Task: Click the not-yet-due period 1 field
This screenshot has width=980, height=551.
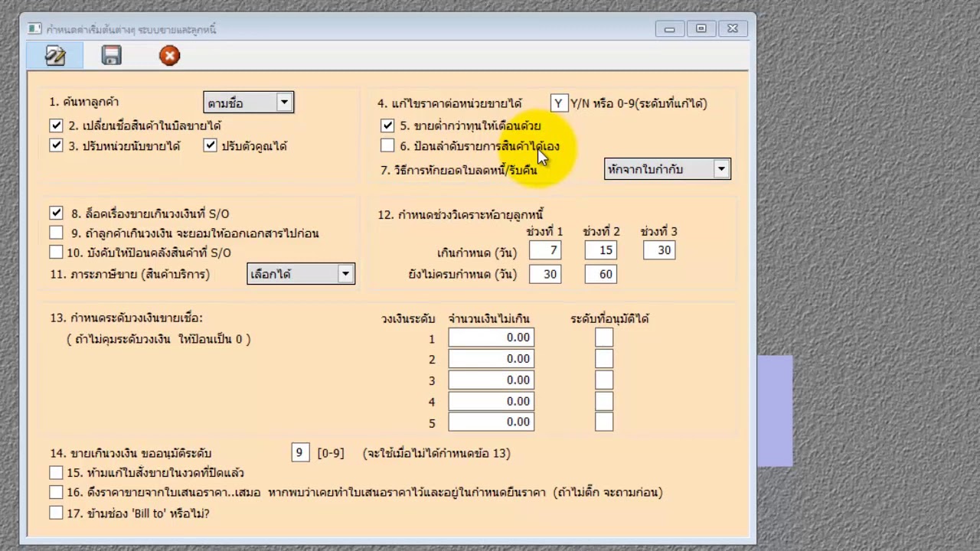Action: tap(544, 274)
